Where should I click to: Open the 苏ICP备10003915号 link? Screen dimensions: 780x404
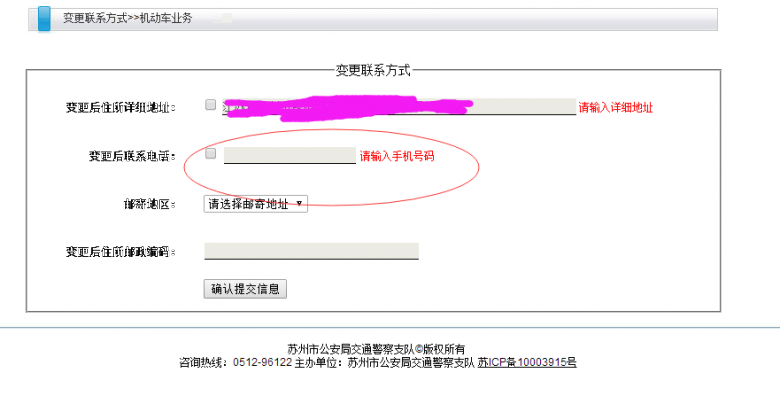pos(527,363)
